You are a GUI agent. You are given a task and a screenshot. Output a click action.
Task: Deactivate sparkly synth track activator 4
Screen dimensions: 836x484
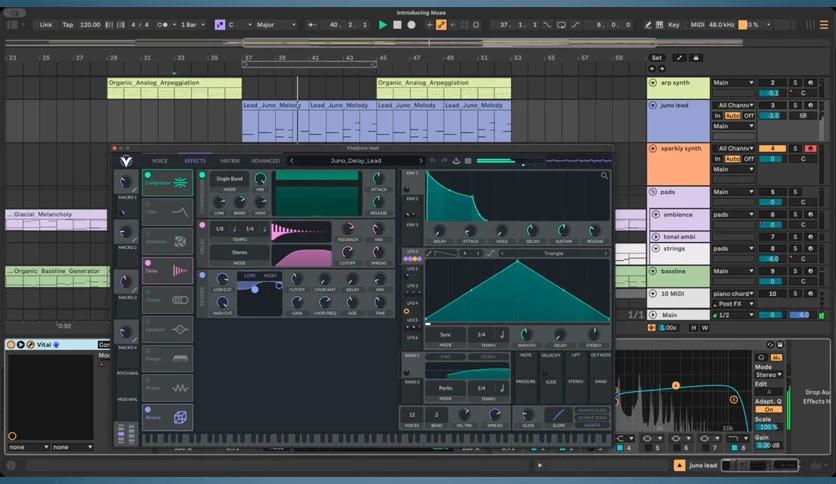(x=772, y=148)
